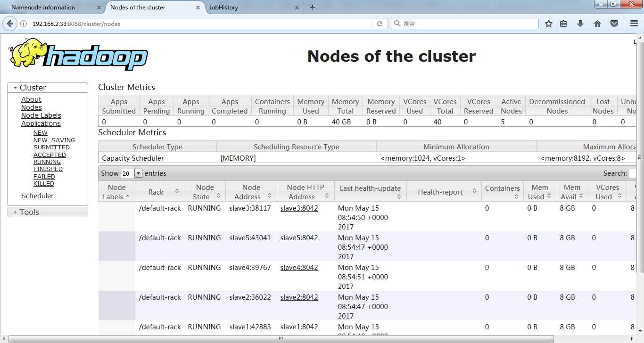Open the downloads arrow icon
The image size is (644, 343).
[x=580, y=24]
